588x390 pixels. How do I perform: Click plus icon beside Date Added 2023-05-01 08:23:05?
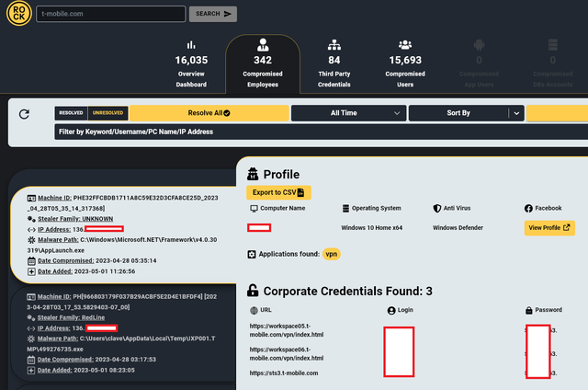(31, 371)
